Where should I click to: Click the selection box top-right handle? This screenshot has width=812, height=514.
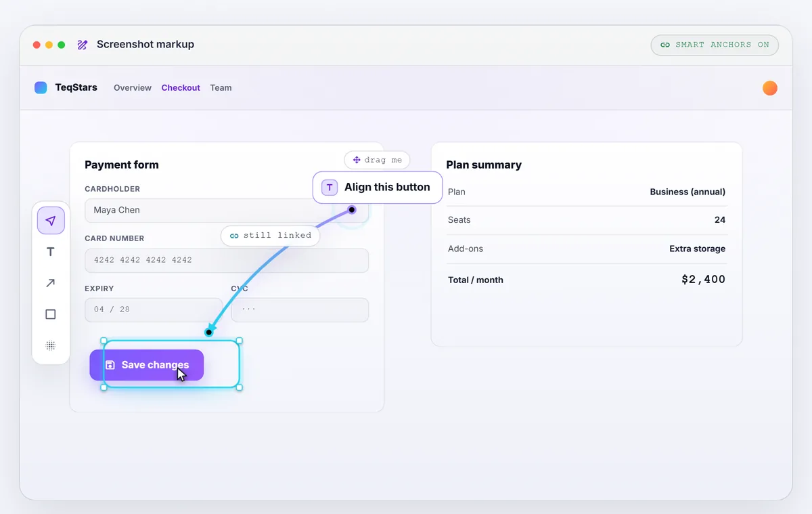pos(240,341)
